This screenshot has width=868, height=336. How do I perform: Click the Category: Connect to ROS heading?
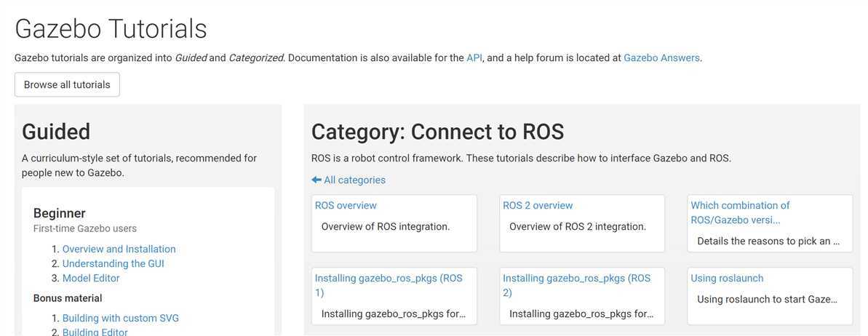[437, 132]
